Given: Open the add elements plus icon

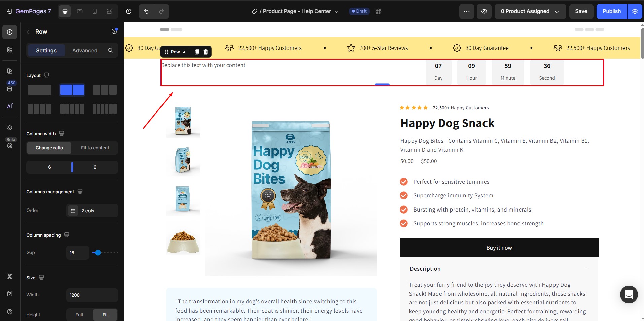Looking at the screenshot, I should (x=10, y=32).
